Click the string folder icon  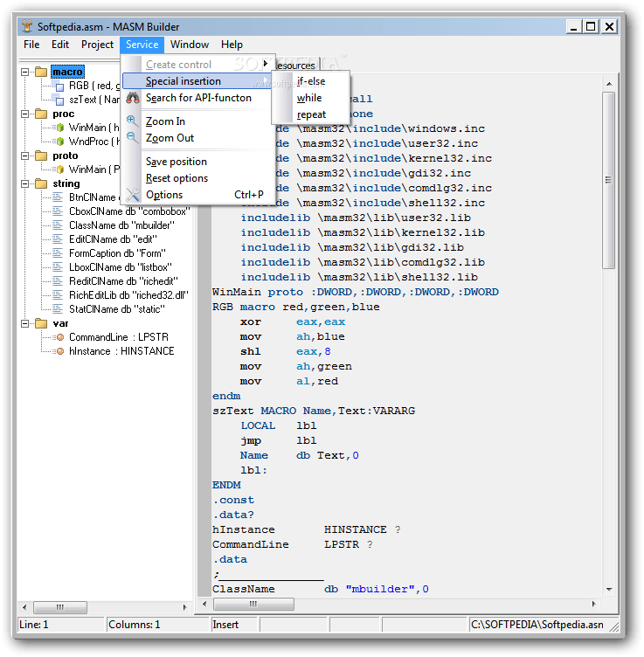[x=41, y=183]
